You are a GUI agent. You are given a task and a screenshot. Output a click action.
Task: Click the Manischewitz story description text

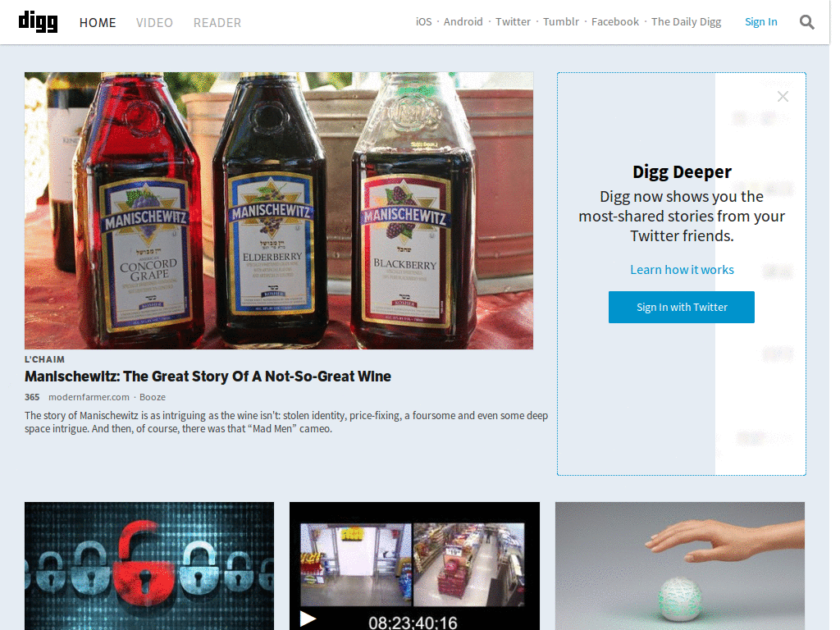[286, 422]
